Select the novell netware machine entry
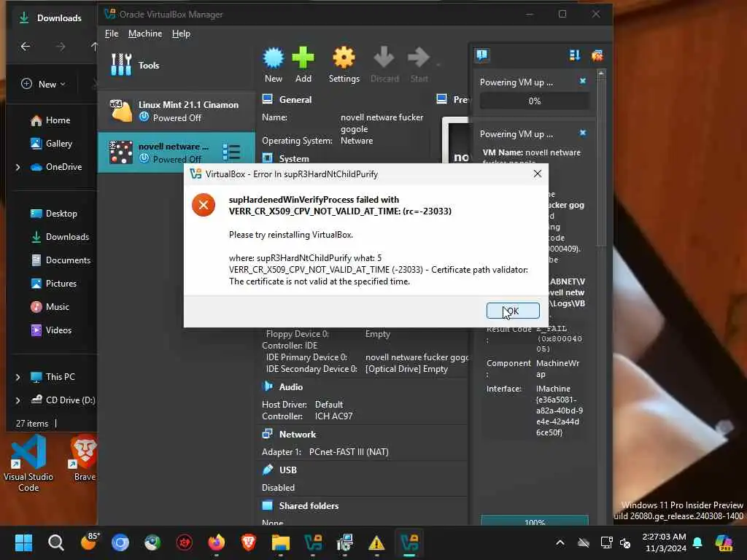This screenshot has height=560, width=747. click(177, 152)
